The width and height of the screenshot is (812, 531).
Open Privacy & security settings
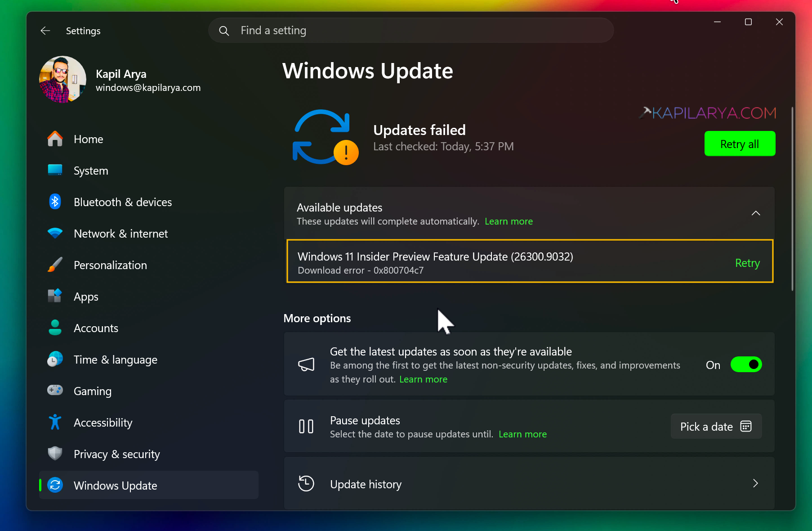click(x=149, y=454)
